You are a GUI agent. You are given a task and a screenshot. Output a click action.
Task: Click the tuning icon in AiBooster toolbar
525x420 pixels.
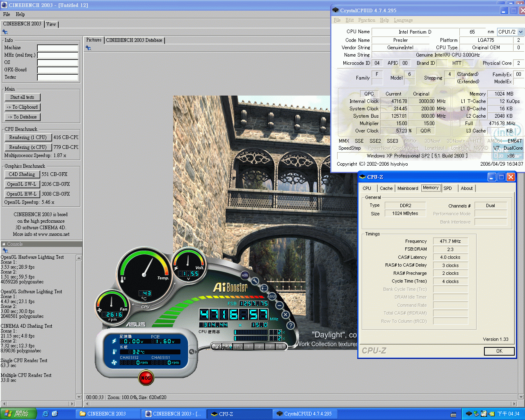pyautogui.click(x=228, y=347)
